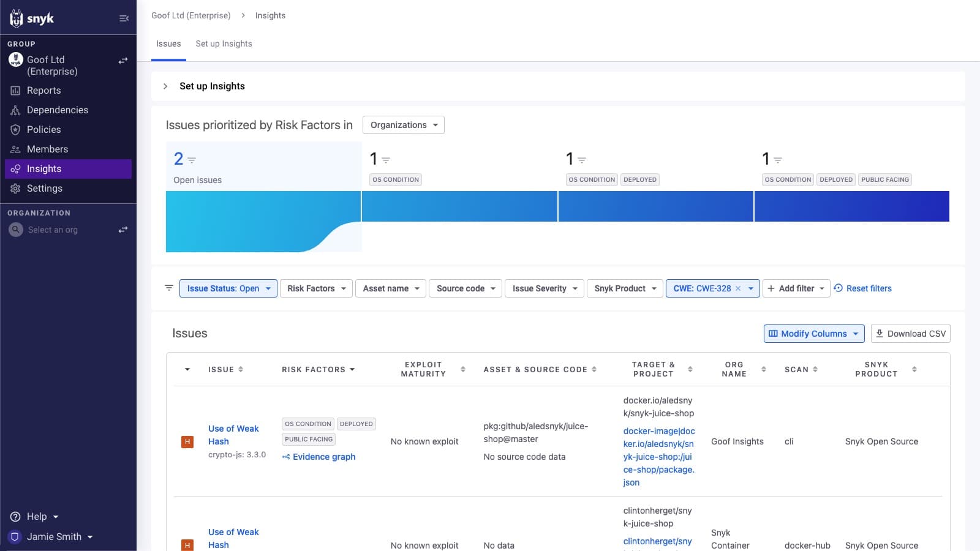The height and width of the screenshot is (551, 980).
Task: Open Modify Columns menu
Action: click(x=814, y=334)
